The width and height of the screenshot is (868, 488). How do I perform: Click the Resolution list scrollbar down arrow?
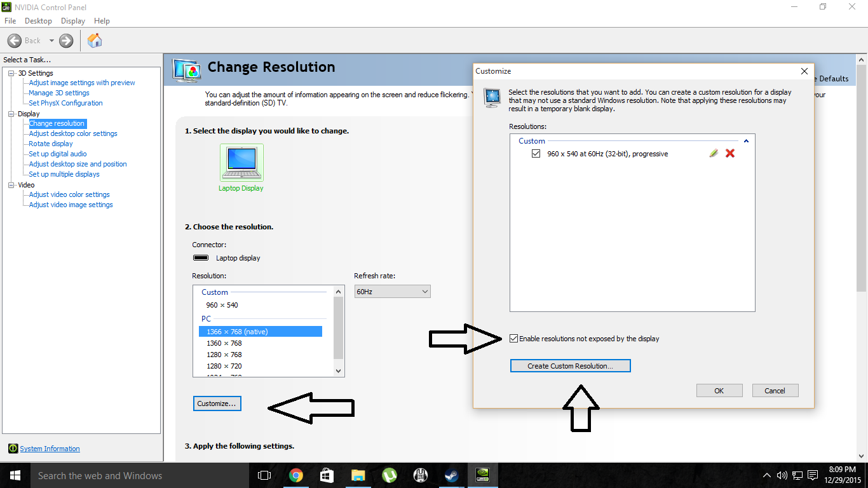[338, 371]
